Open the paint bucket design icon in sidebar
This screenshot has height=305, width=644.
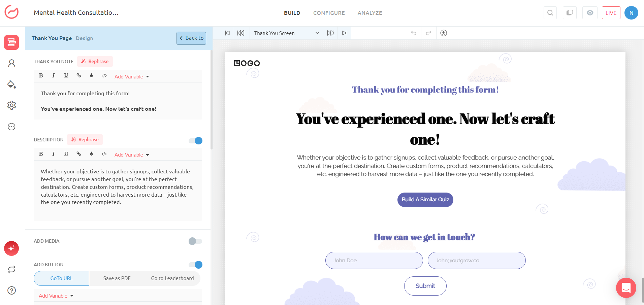click(x=11, y=84)
